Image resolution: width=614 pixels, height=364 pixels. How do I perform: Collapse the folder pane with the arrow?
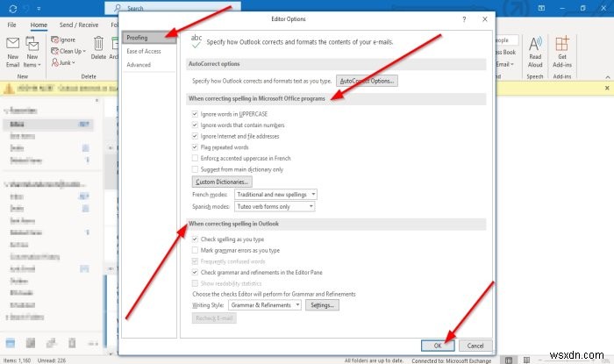(96, 101)
